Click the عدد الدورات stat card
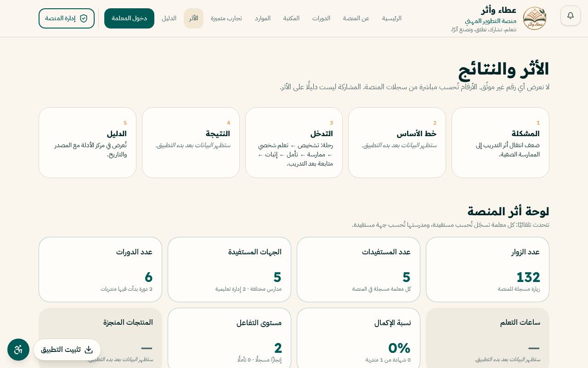Image resolution: width=588 pixels, height=368 pixels. [100, 270]
